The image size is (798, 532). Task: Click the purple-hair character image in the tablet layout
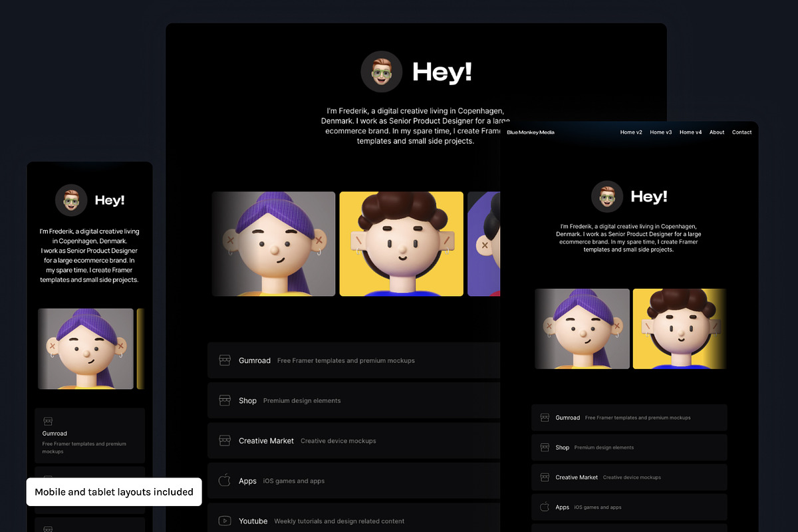point(582,329)
